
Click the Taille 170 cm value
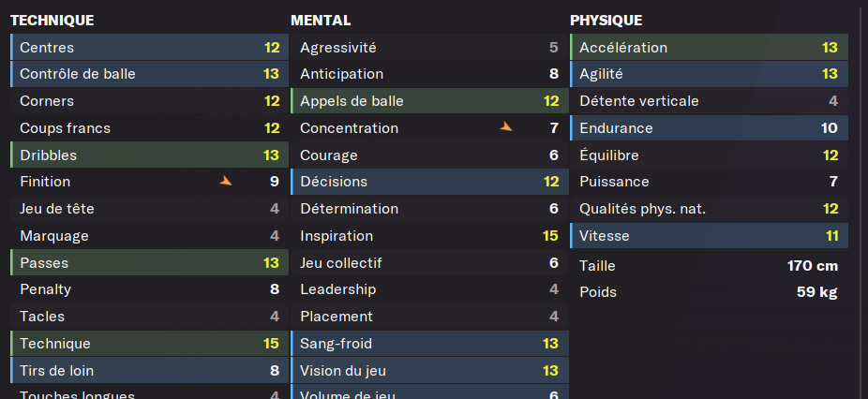(x=813, y=266)
